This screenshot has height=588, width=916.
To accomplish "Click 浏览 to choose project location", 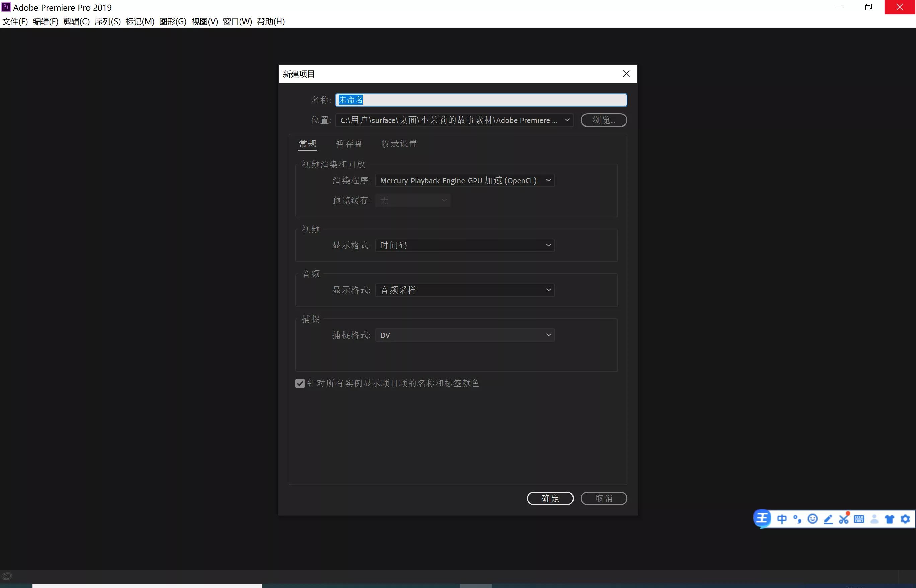I will coord(603,120).
